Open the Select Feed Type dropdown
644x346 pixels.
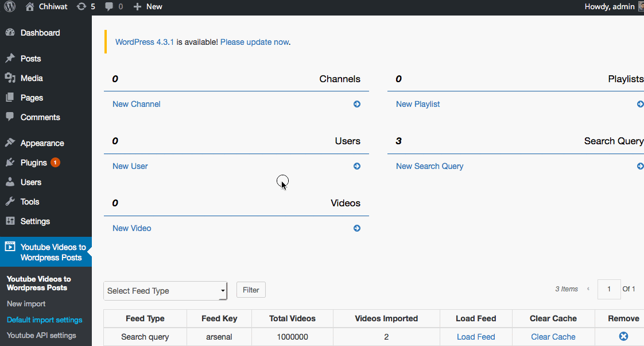(165, 291)
